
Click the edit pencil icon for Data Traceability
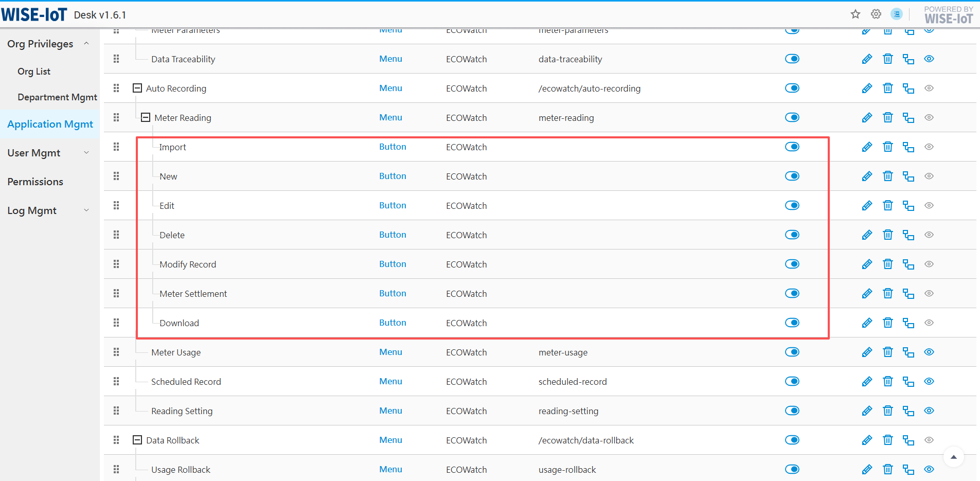click(867, 59)
